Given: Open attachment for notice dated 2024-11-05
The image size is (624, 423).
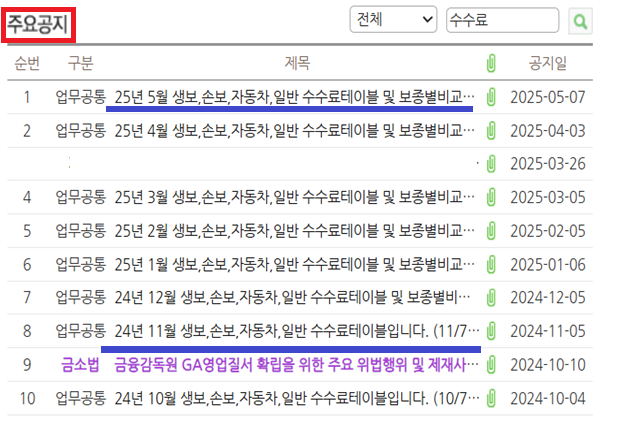Looking at the screenshot, I should tap(491, 331).
